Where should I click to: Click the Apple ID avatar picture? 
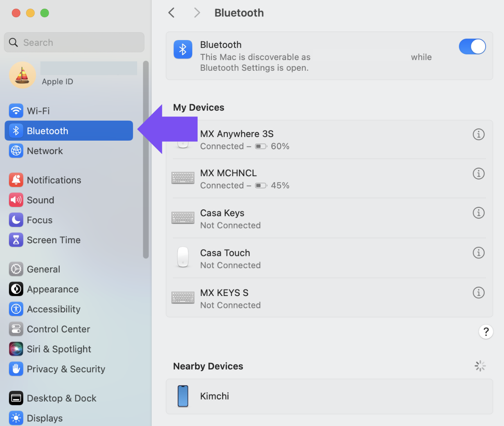22,75
